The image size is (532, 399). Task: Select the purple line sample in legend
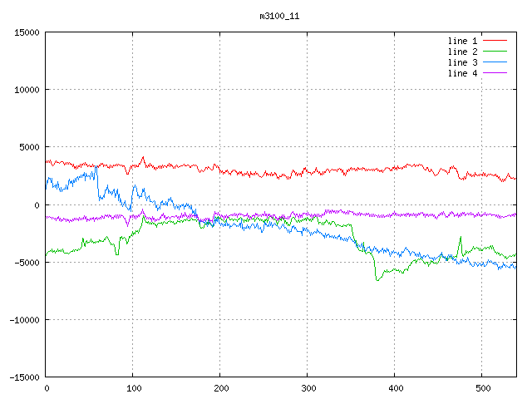pyautogui.click(x=495, y=73)
